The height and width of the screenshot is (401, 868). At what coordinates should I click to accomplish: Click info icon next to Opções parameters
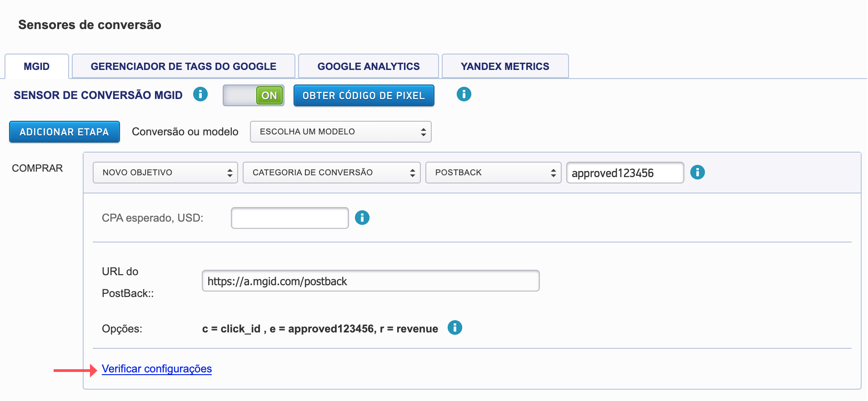[x=454, y=327]
